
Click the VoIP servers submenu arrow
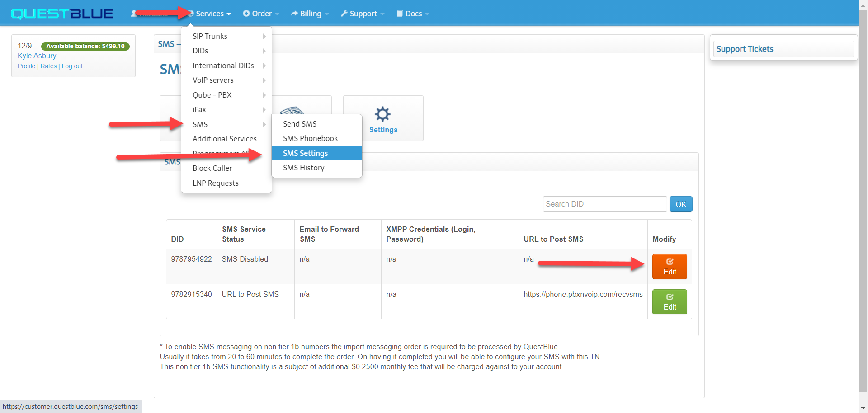(264, 80)
